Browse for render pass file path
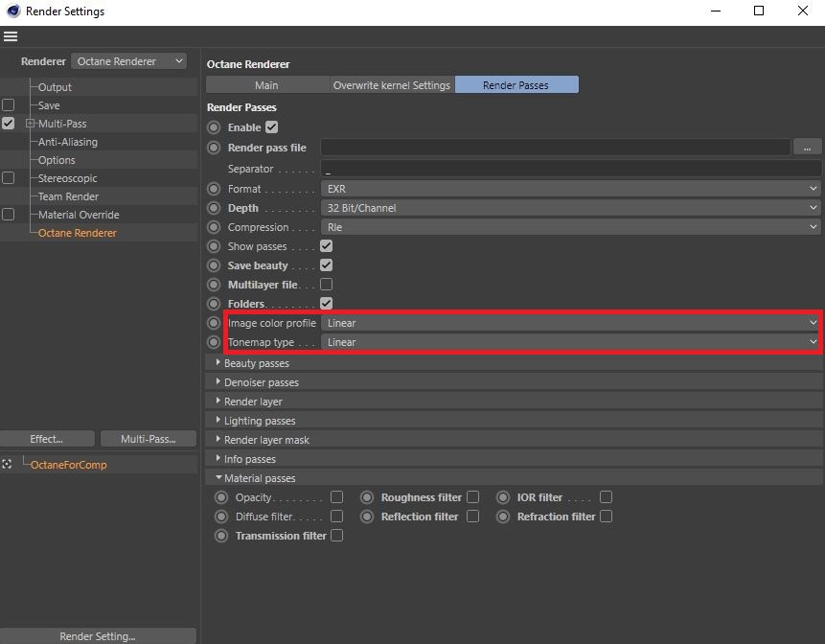 (x=807, y=148)
